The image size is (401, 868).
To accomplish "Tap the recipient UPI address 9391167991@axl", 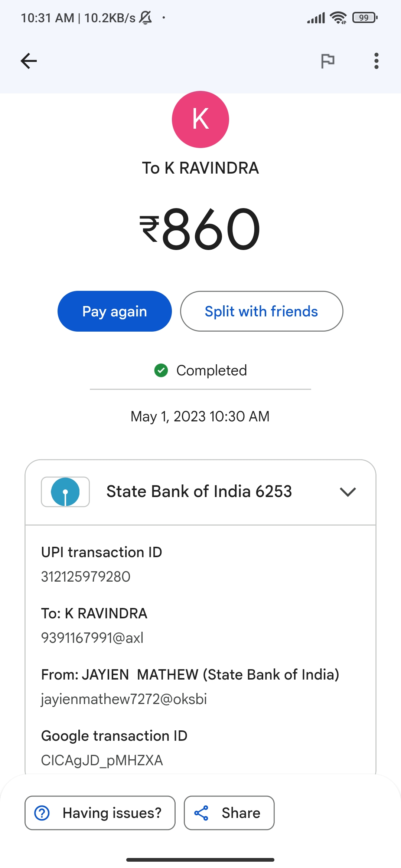I will coord(92,638).
